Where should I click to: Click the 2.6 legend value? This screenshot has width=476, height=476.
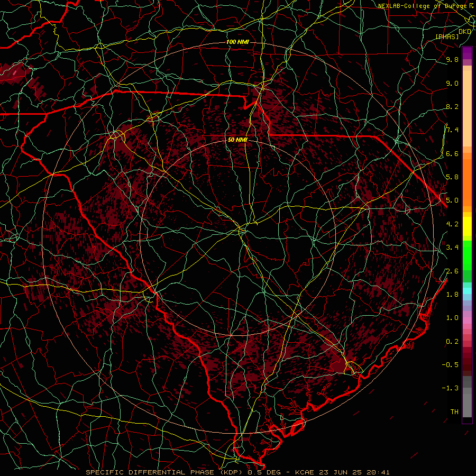pyautogui.click(x=452, y=271)
